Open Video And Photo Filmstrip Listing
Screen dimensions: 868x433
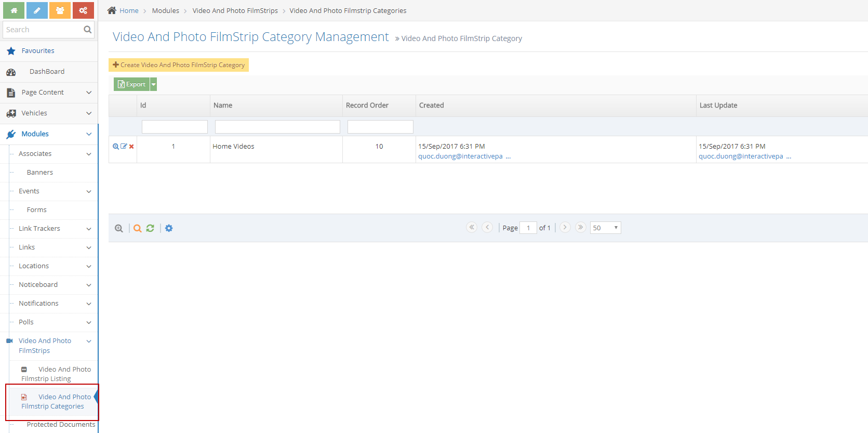click(56, 374)
